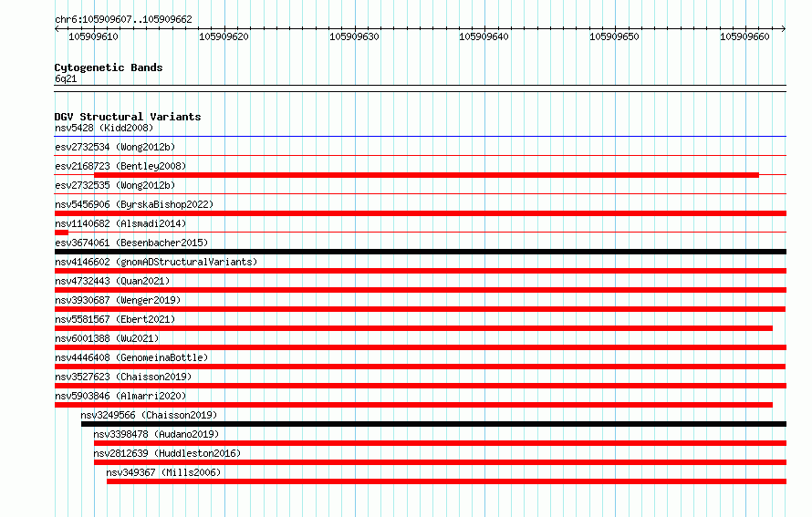Select the esv2168723 (Bentley2008) label
This screenshot has height=517, width=812.
[120, 166]
